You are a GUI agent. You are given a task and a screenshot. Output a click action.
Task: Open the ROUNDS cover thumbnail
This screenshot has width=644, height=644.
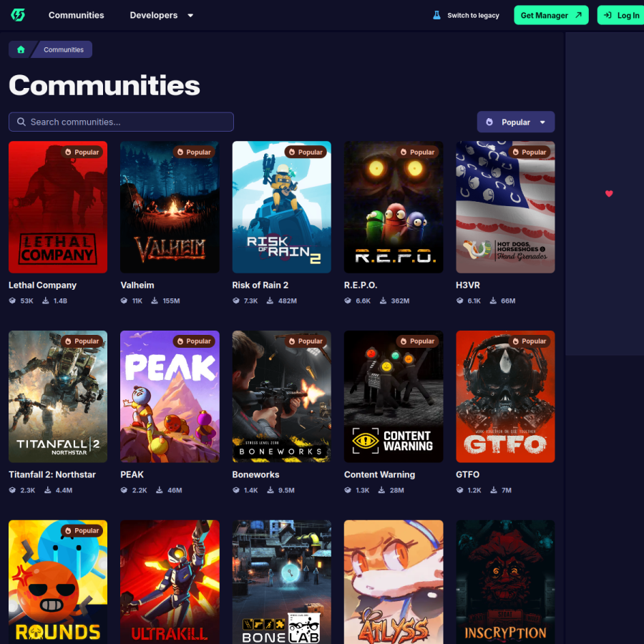point(58,582)
